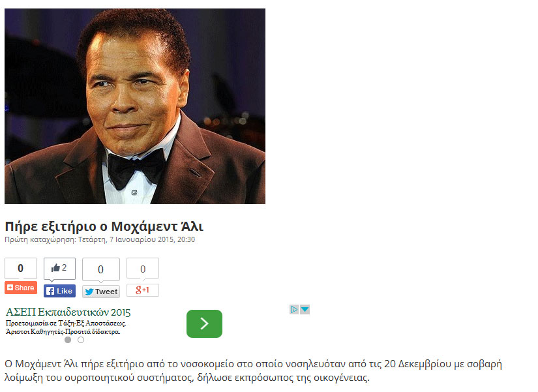The width and height of the screenshot is (538, 392).
Task: Click the Twitter Tweet button
Action: 101,292
